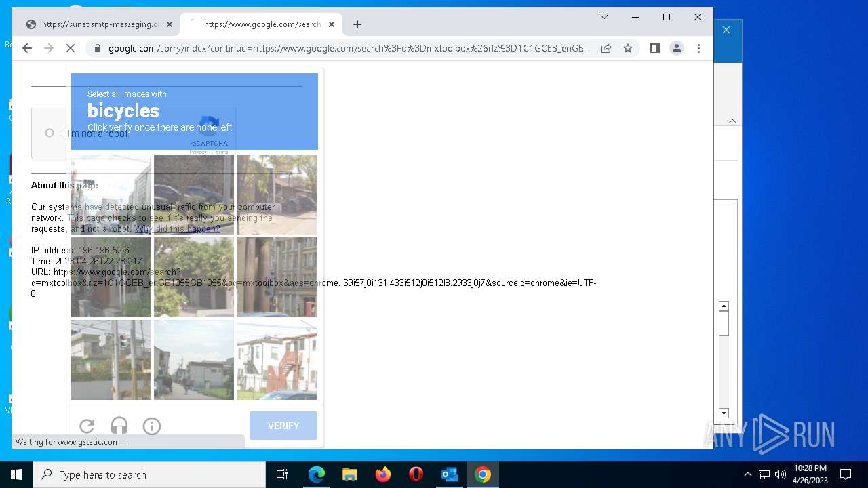
Task: Show hidden system tray icons
Action: [748, 474]
